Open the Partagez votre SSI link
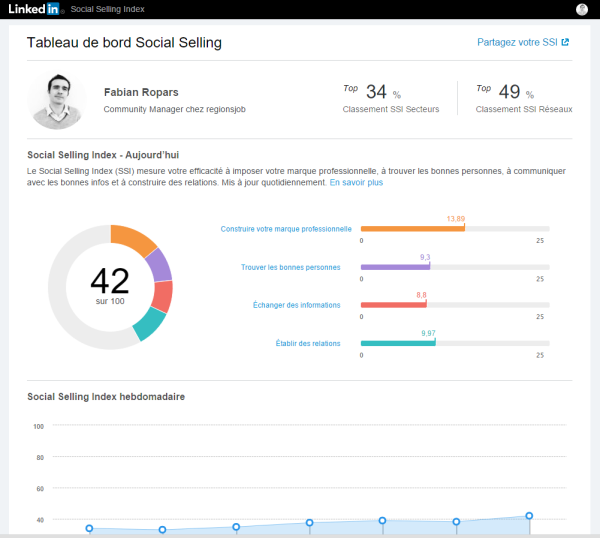 point(517,43)
